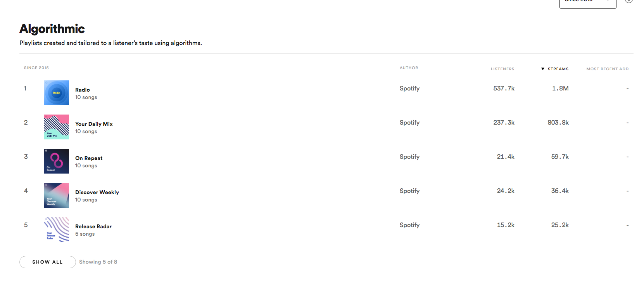Viewport: 644px width, 285px height.
Task: Open the Your Daily Mix cover thumbnail
Action: (57, 127)
